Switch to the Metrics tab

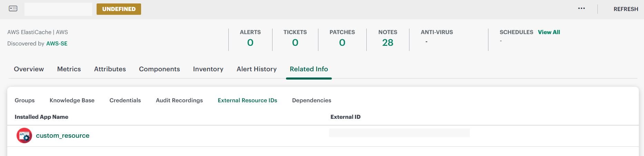click(69, 69)
